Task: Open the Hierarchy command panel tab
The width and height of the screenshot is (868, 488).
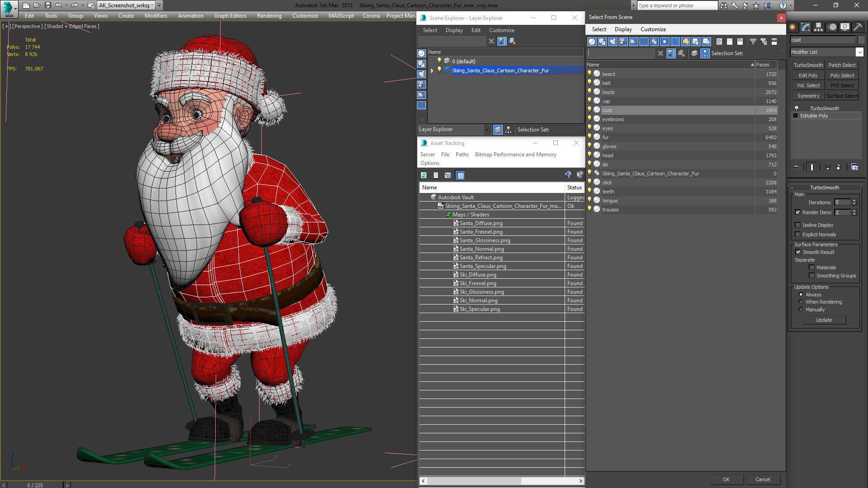Action: pyautogui.click(x=819, y=28)
